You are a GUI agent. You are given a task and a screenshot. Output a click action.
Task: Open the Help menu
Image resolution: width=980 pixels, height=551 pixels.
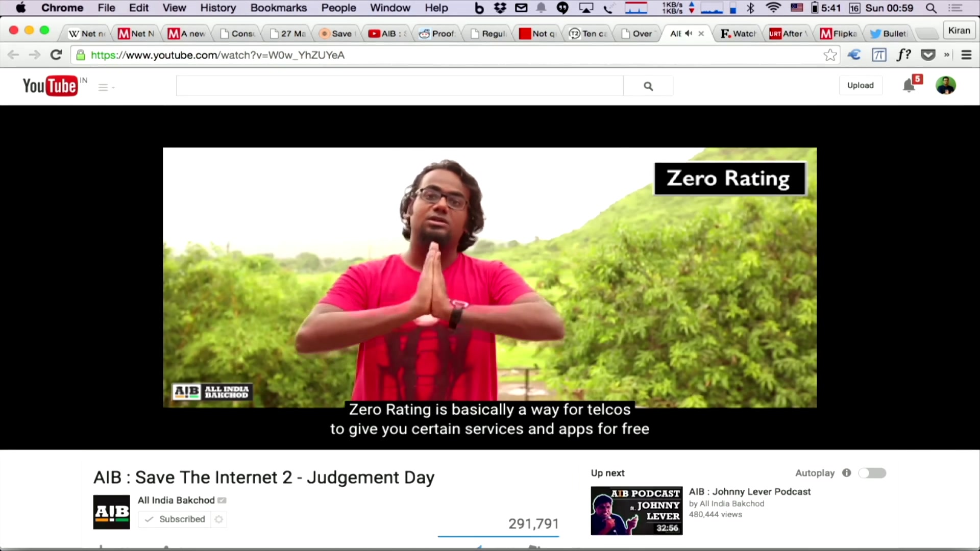click(x=436, y=8)
